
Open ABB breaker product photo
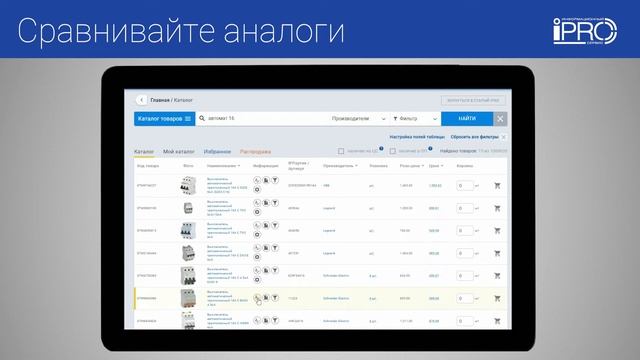[x=188, y=185]
